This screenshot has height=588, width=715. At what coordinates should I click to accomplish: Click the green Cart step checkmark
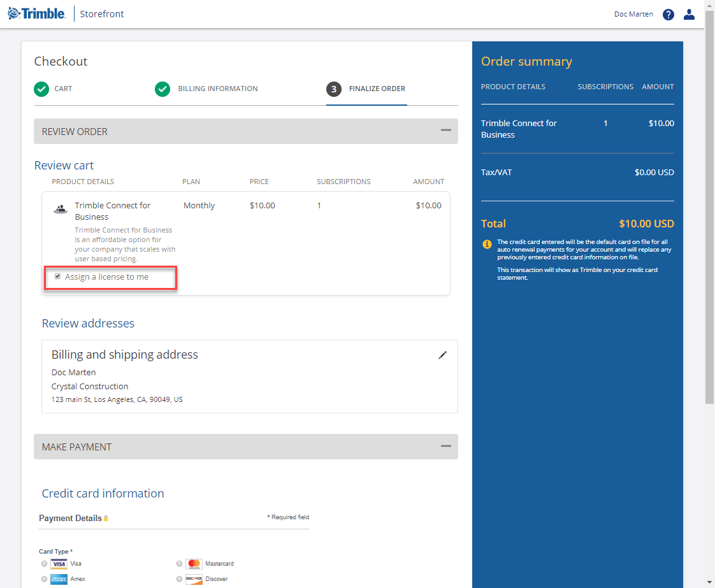coord(41,89)
